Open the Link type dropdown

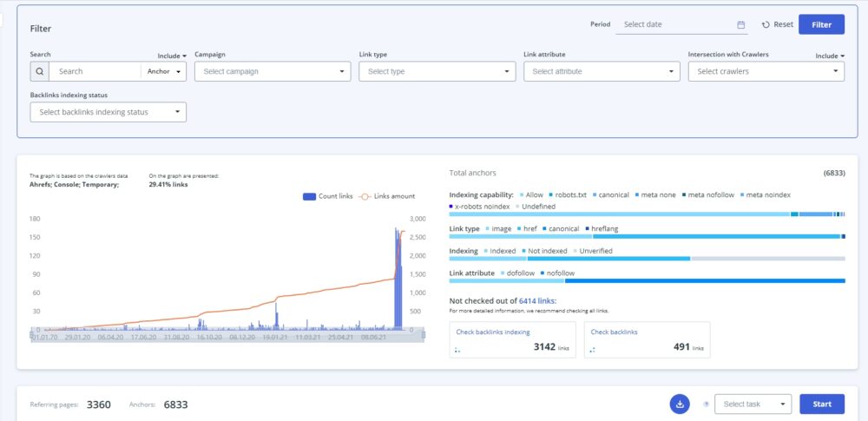(437, 71)
